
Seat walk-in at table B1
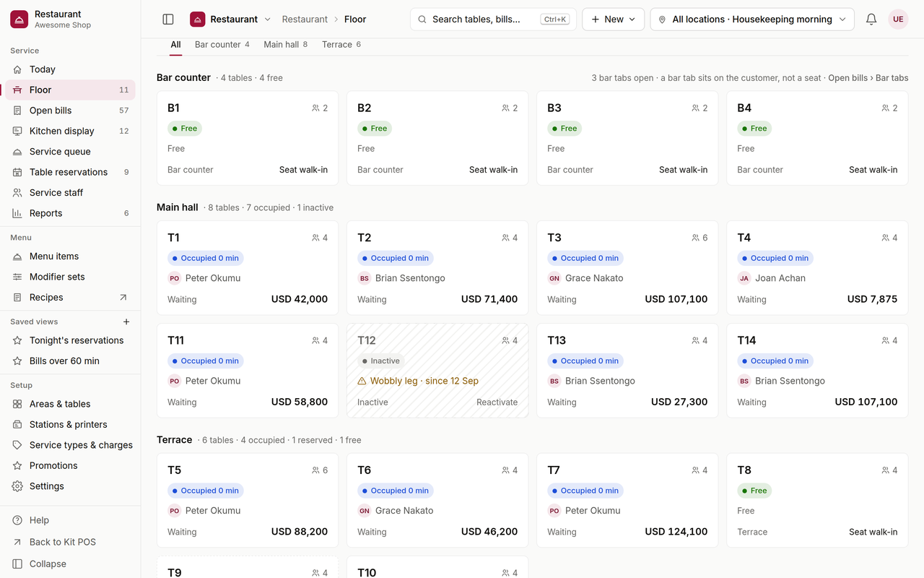coord(303,170)
